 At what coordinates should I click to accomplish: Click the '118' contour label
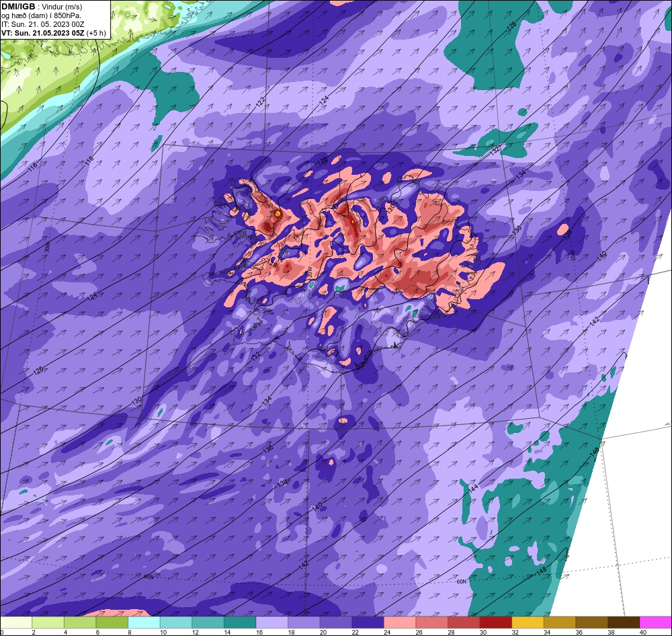[89, 161]
